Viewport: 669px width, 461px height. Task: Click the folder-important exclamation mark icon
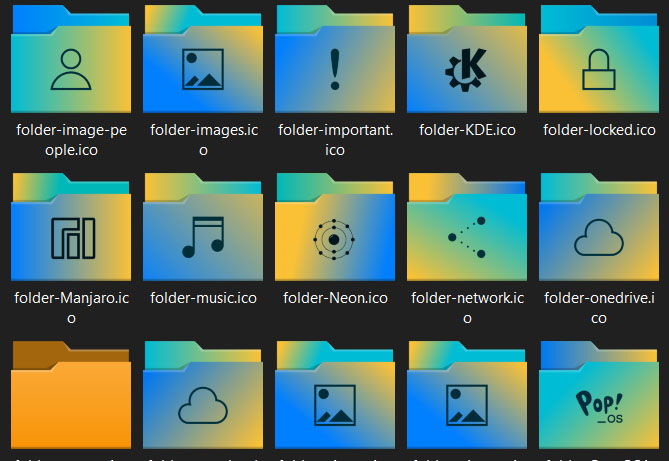point(334,62)
